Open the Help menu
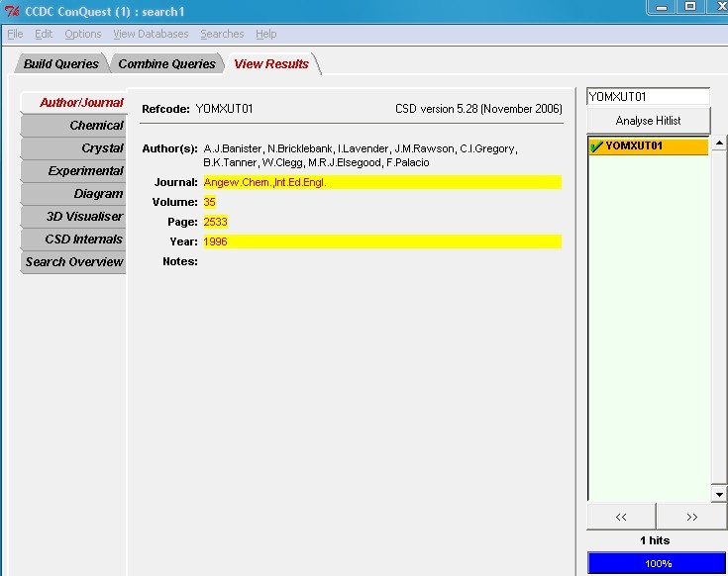The height and width of the screenshot is (576, 728). 265,34
